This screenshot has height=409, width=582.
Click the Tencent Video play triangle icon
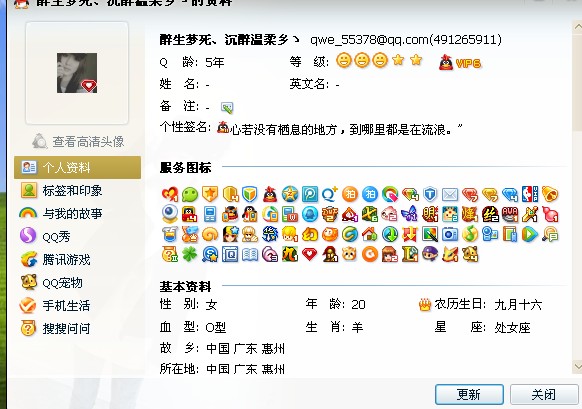530,234
